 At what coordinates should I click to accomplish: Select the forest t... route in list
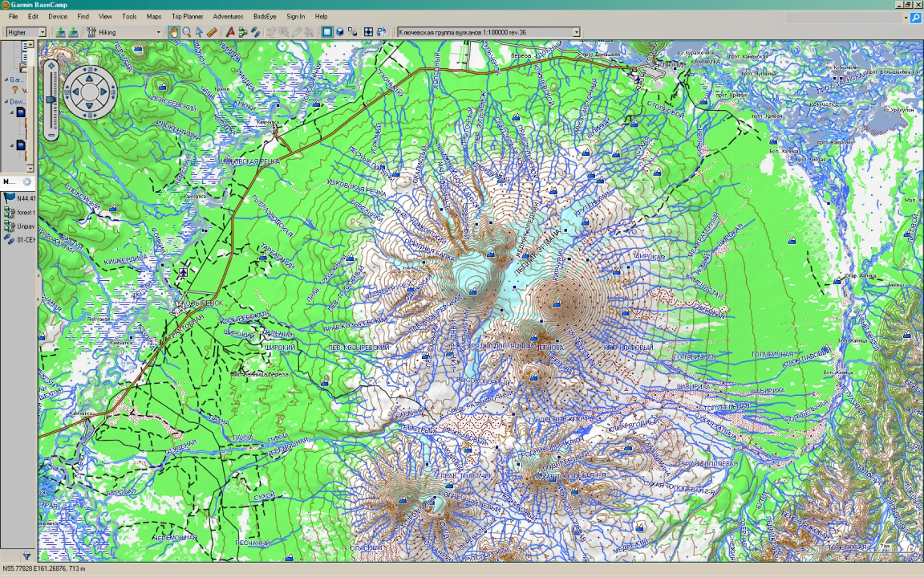coord(18,212)
